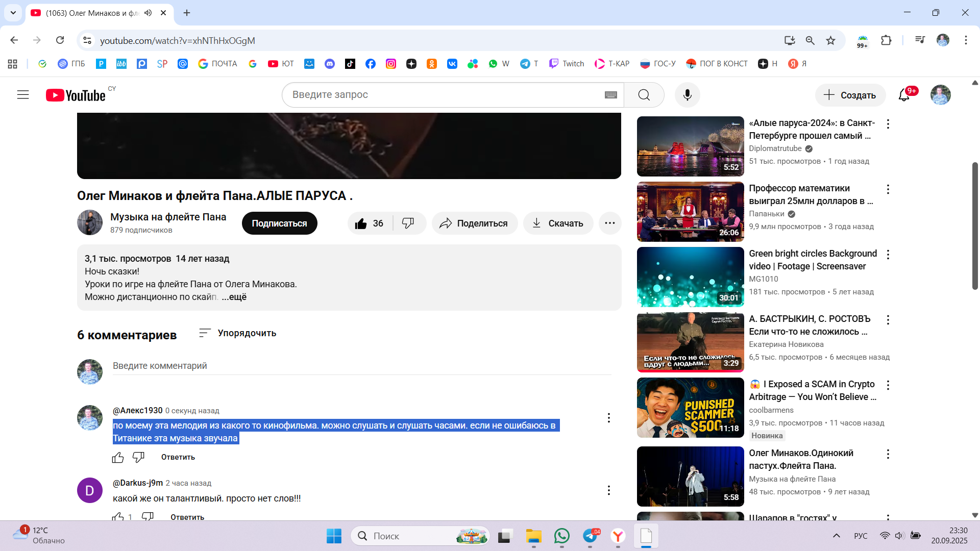Open the YouTube notifications bell

[904, 95]
